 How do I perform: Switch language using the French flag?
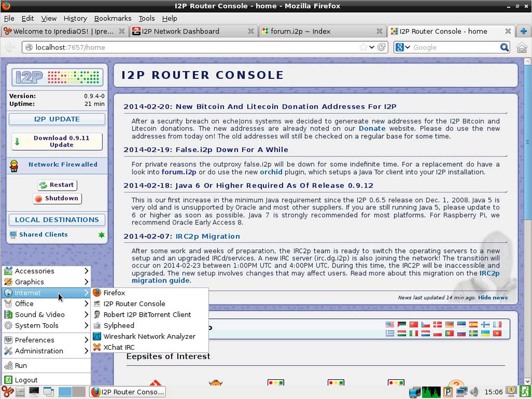(497, 324)
